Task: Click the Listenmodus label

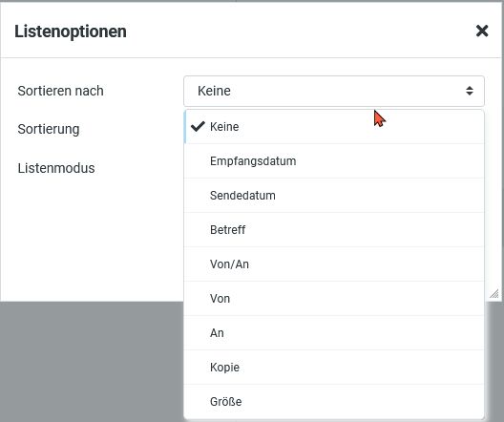Action: (x=56, y=168)
